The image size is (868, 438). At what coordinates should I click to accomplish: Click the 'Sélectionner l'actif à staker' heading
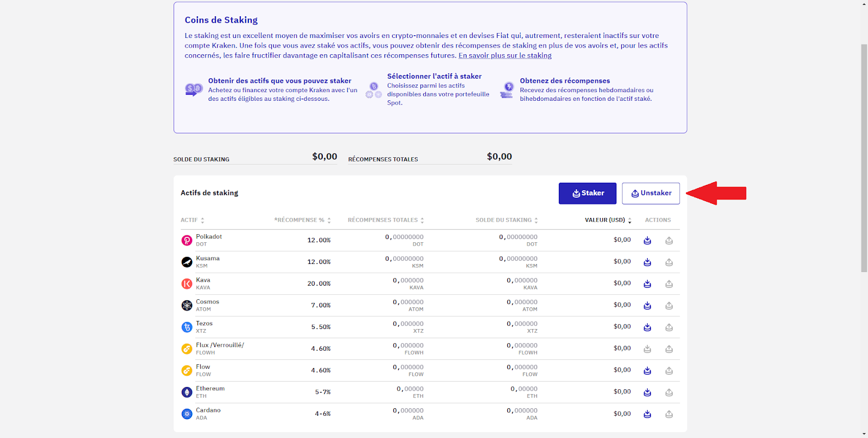coord(434,76)
